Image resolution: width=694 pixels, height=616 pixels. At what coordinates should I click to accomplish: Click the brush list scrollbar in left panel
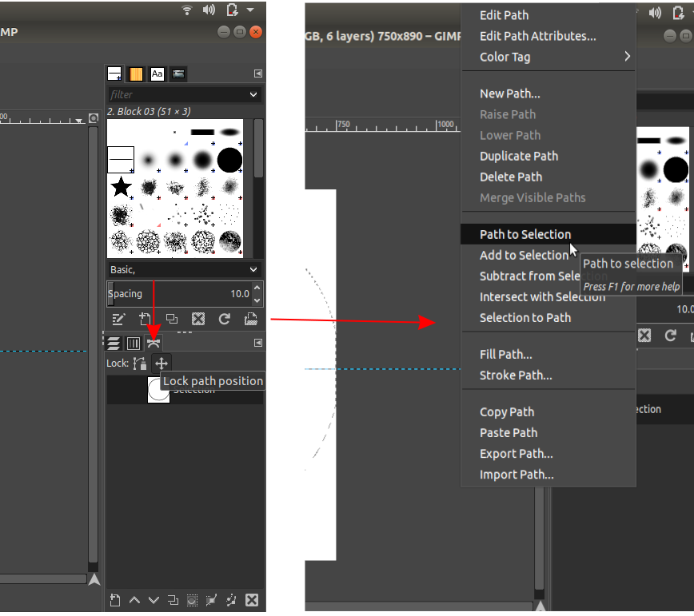point(258,148)
